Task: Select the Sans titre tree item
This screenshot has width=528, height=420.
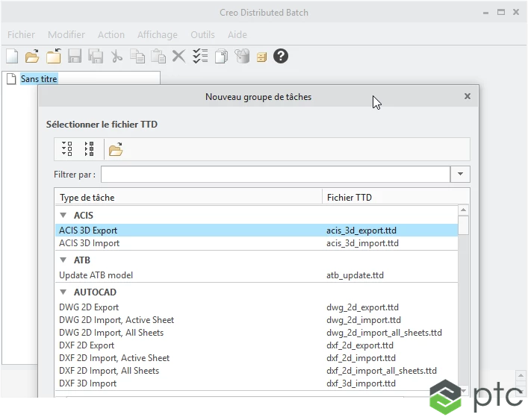Action: pos(39,78)
